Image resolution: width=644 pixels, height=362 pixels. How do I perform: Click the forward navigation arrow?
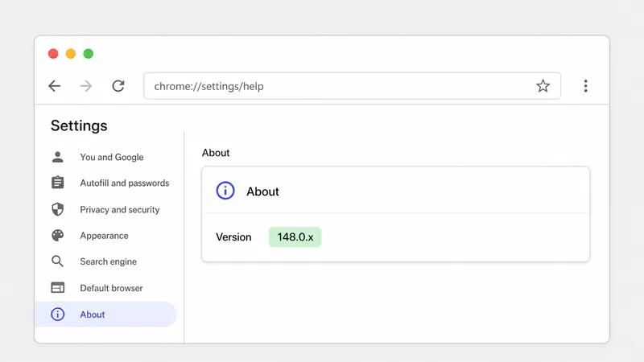click(x=86, y=86)
